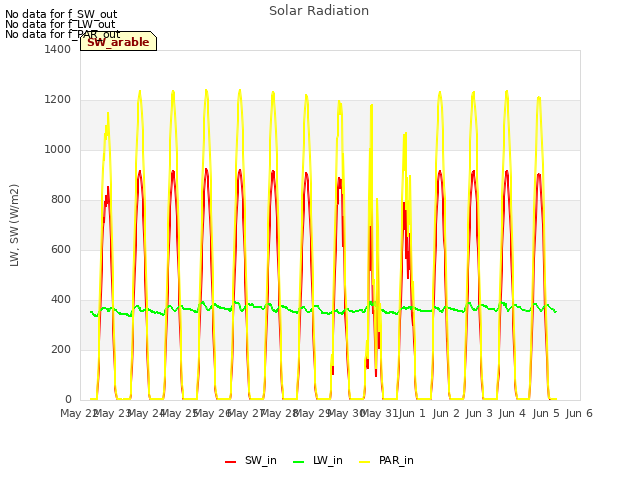Image resolution: width=640 pixels, height=480 pixels.
Task: Click the SW_arable annotation label
Action: [x=118, y=42]
